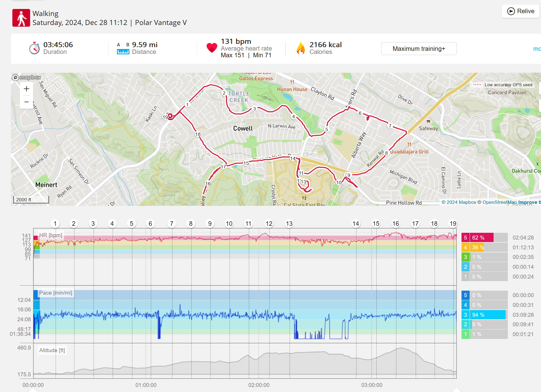Select lap marker 7 above the chart
This screenshot has height=392, width=541.
click(x=171, y=224)
